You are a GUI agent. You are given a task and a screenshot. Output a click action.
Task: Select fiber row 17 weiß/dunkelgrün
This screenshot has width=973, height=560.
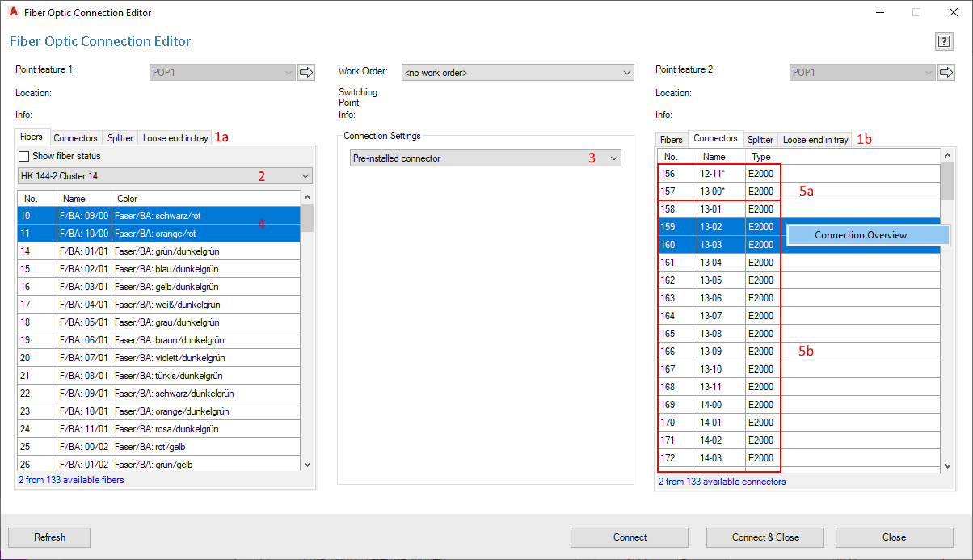coord(159,304)
